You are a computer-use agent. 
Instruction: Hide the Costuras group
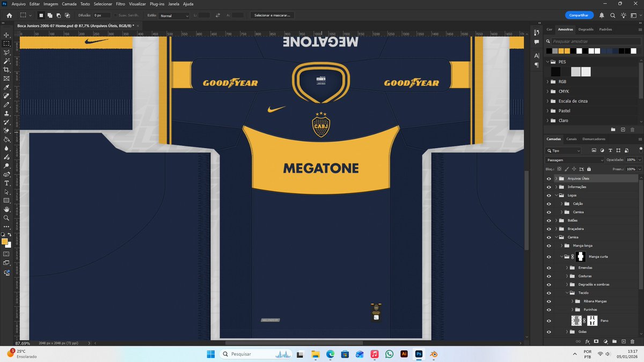pyautogui.click(x=548, y=276)
